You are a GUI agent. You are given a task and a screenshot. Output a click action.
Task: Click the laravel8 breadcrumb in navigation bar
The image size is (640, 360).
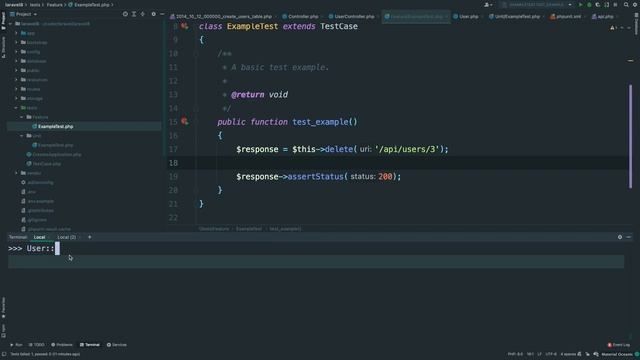click(14, 5)
